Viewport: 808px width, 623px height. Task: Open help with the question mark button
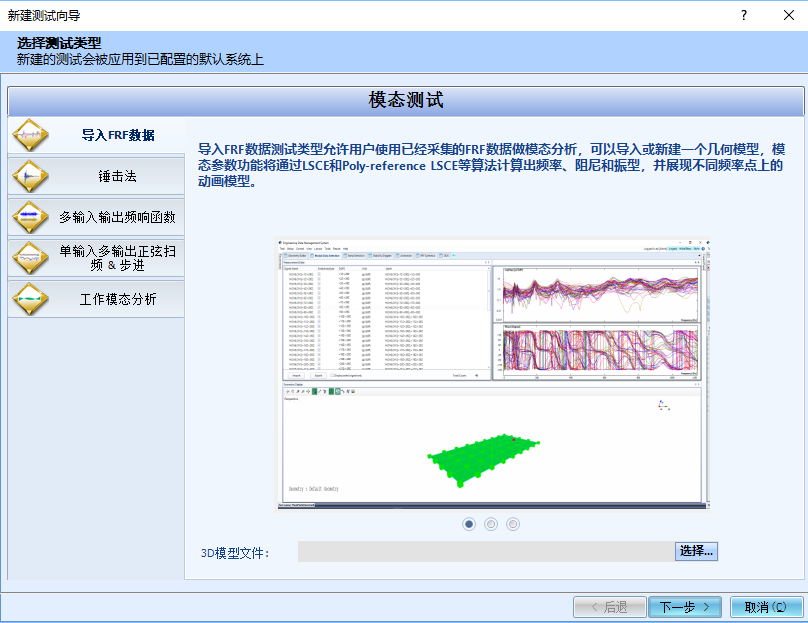(743, 15)
